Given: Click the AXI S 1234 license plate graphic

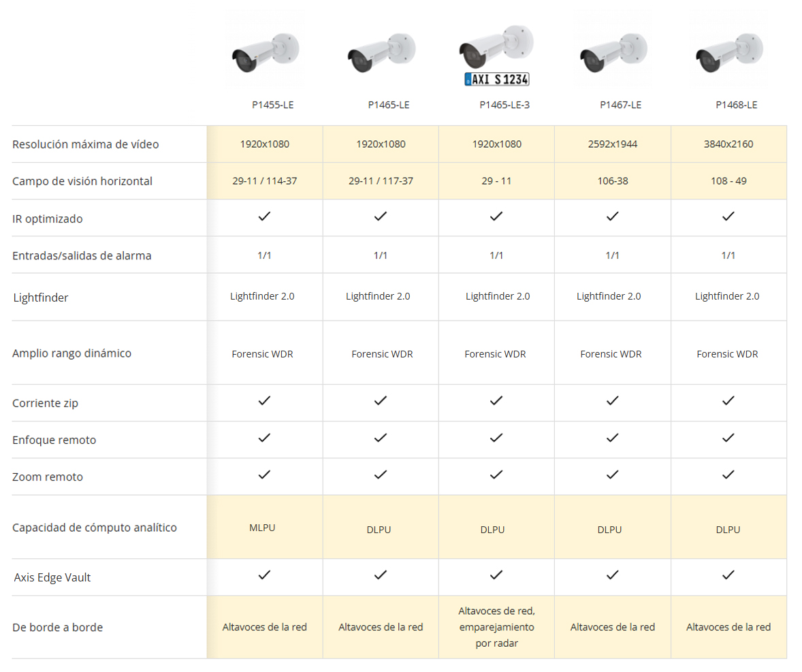Looking at the screenshot, I should [496, 79].
